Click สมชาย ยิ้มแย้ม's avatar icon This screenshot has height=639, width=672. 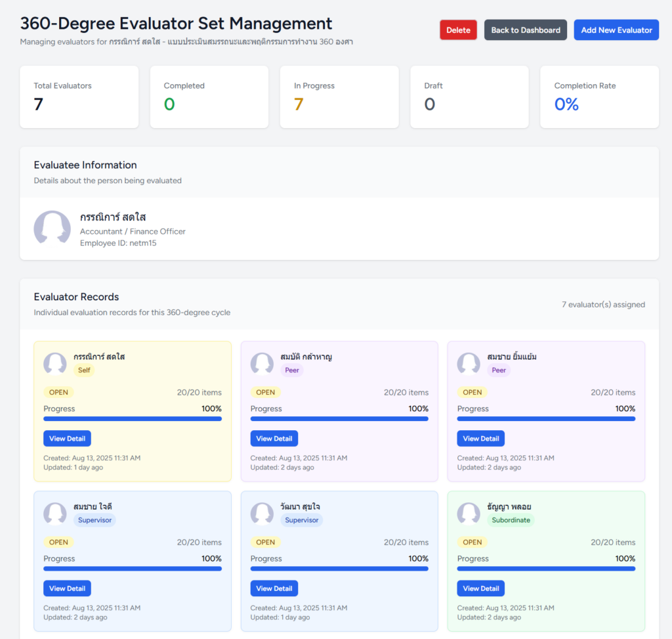pos(469,363)
